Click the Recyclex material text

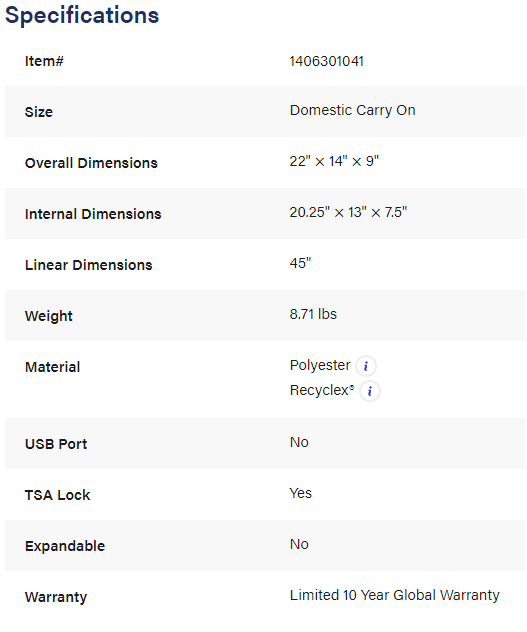coord(322,390)
